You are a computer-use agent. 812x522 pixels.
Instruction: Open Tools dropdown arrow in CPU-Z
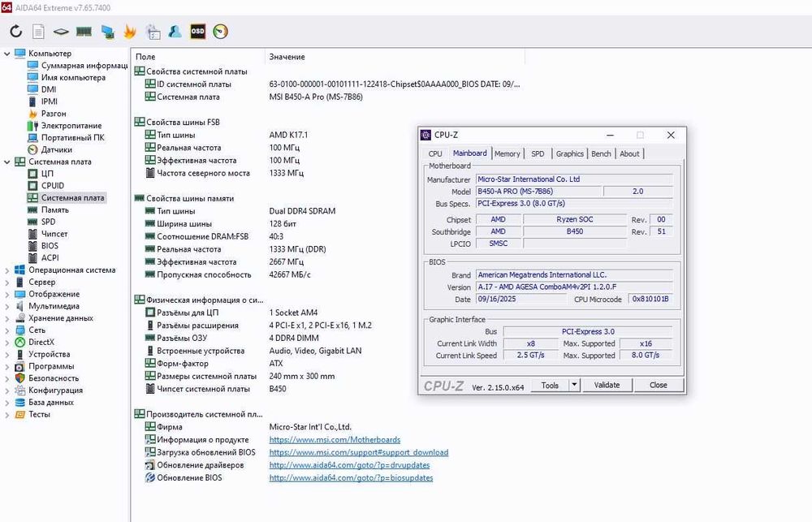click(x=574, y=385)
